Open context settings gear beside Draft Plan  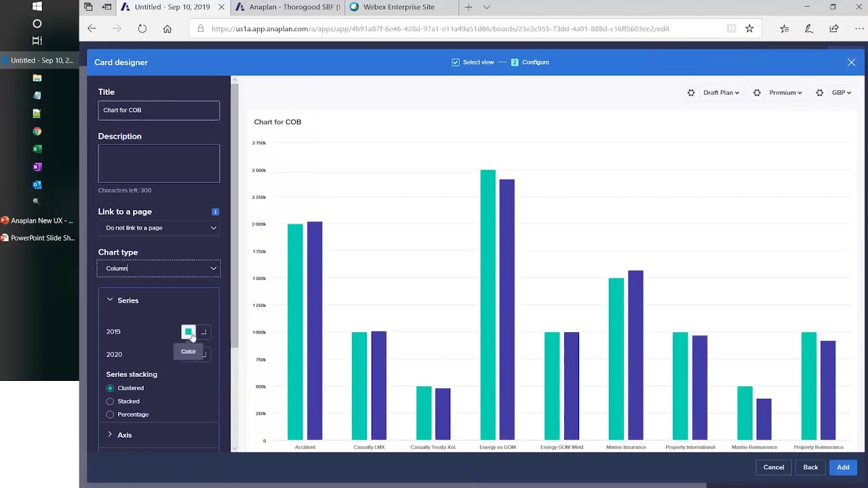click(x=691, y=93)
